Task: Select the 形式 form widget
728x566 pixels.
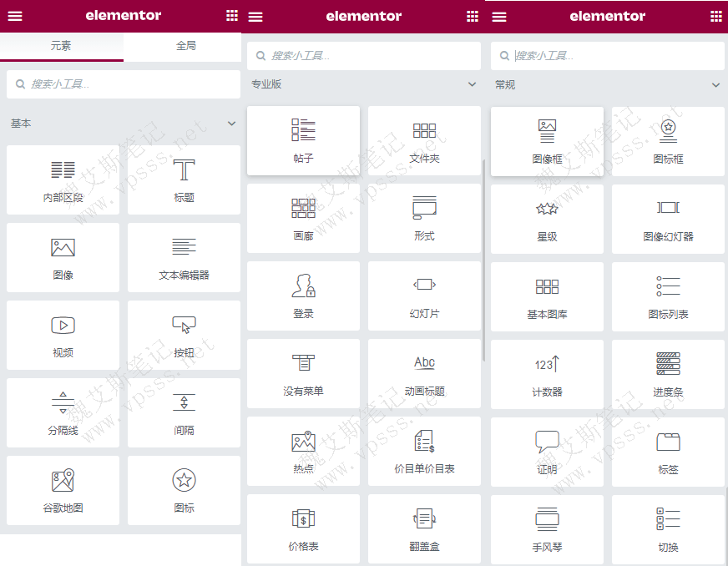Action: point(424,218)
